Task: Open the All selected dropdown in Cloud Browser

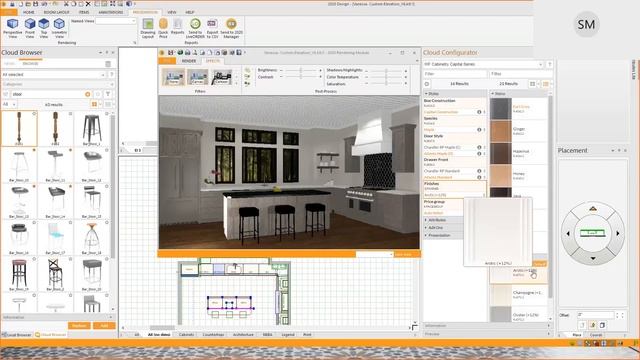Action: [x=54, y=75]
